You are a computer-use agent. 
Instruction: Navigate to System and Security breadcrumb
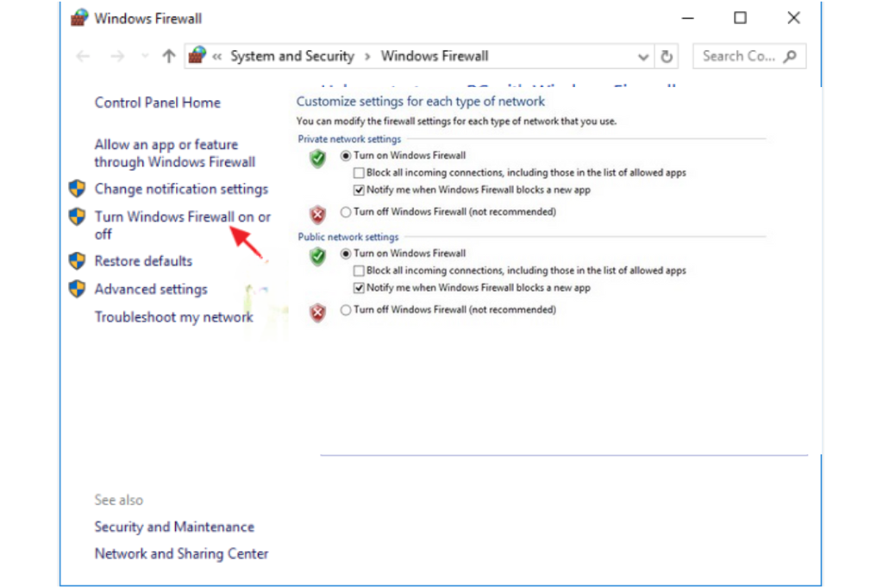291,55
